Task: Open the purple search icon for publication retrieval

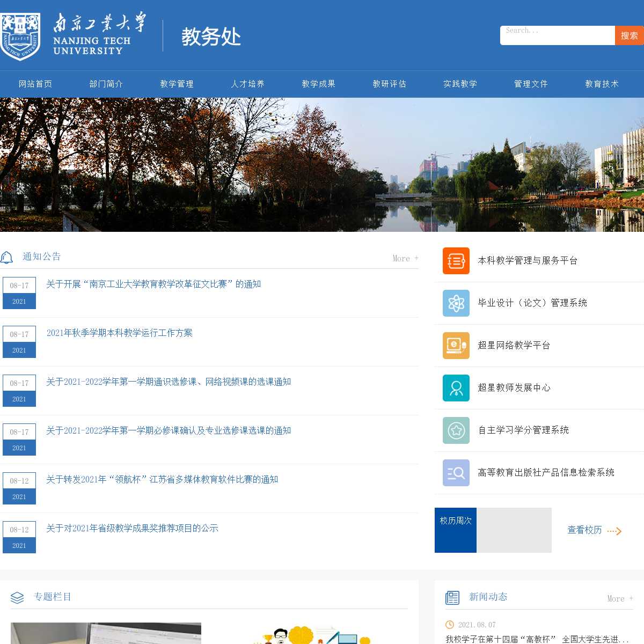Action: pyautogui.click(x=456, y=473)
